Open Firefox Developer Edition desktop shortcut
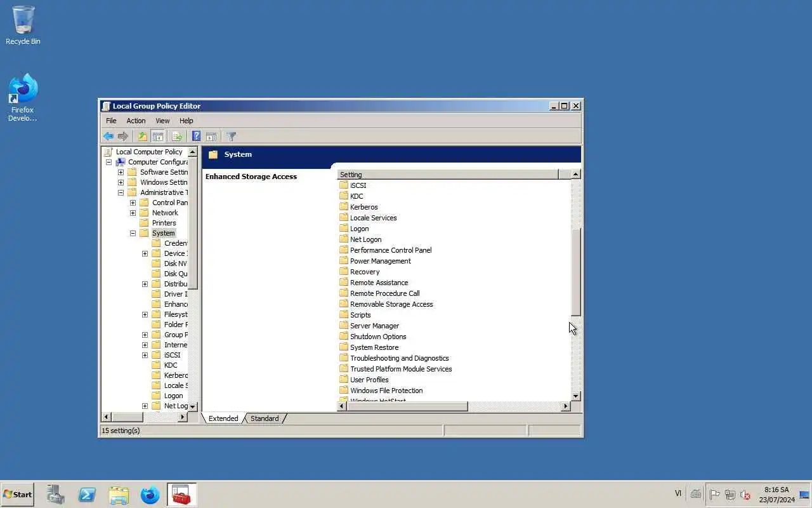 pyautogui.click(x=23, y=97)
